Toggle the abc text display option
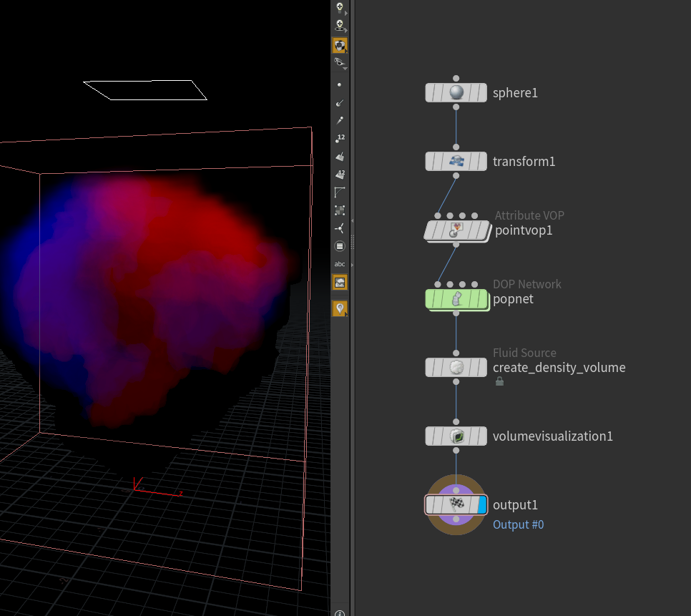Viewport: 691px width, 616px height. (x=339, y=264)
